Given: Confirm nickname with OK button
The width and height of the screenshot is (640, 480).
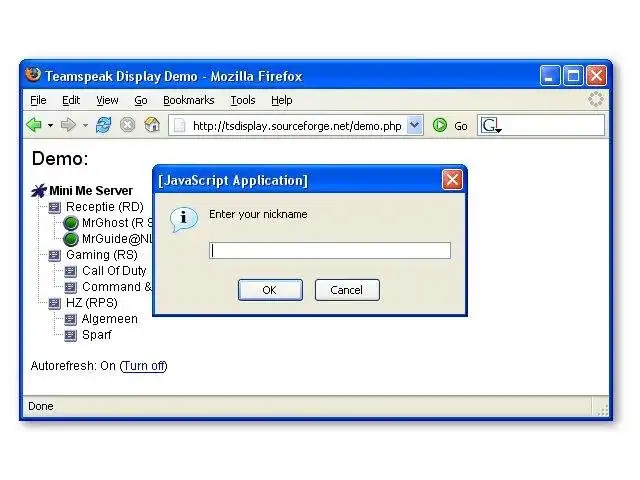Looking at the screenshot, I should click(x=270, y=290).
